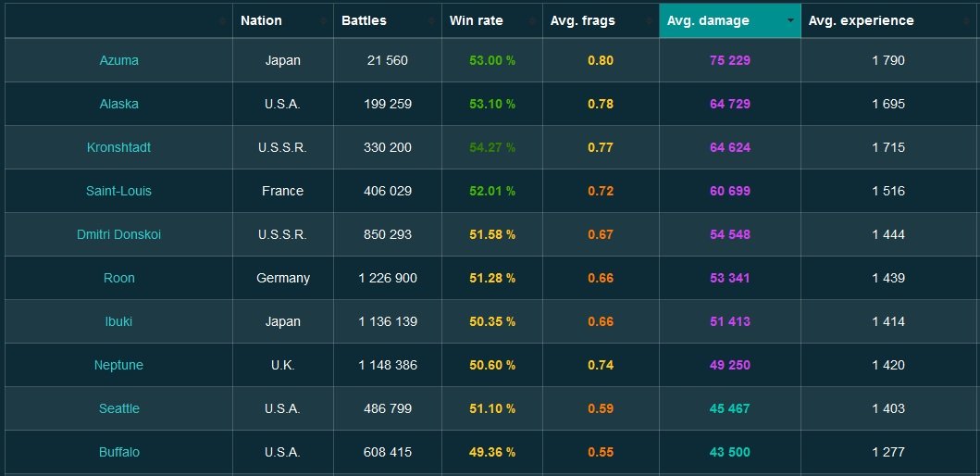Click the sort arrows beside Battles header
This screenshot has width=980, height=476.
tap(431, 20)
